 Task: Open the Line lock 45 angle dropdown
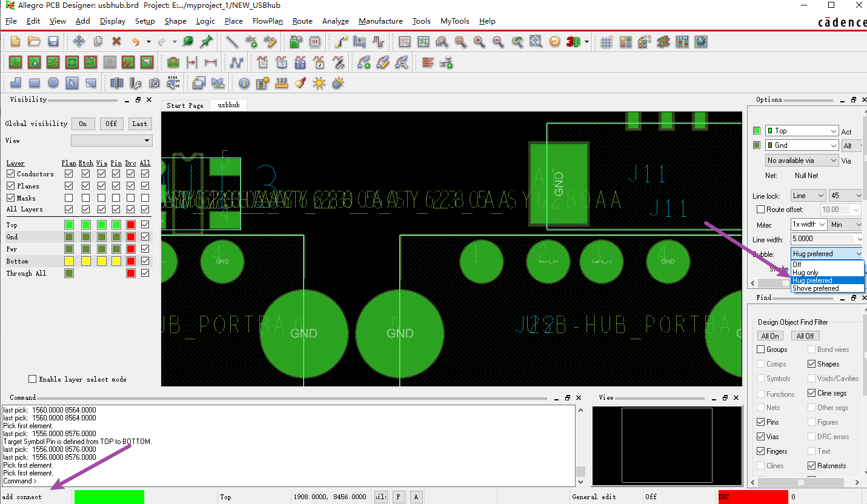click(846, 196)
